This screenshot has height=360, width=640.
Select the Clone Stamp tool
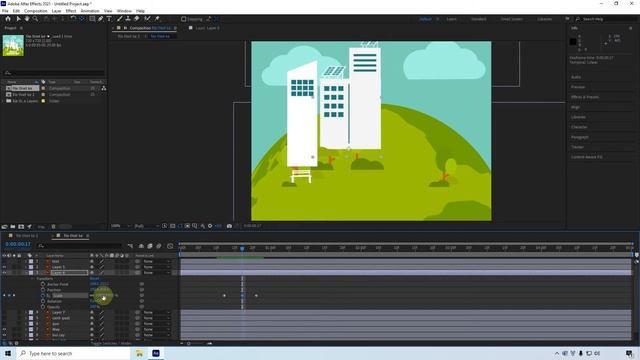(x=128, y=19)
